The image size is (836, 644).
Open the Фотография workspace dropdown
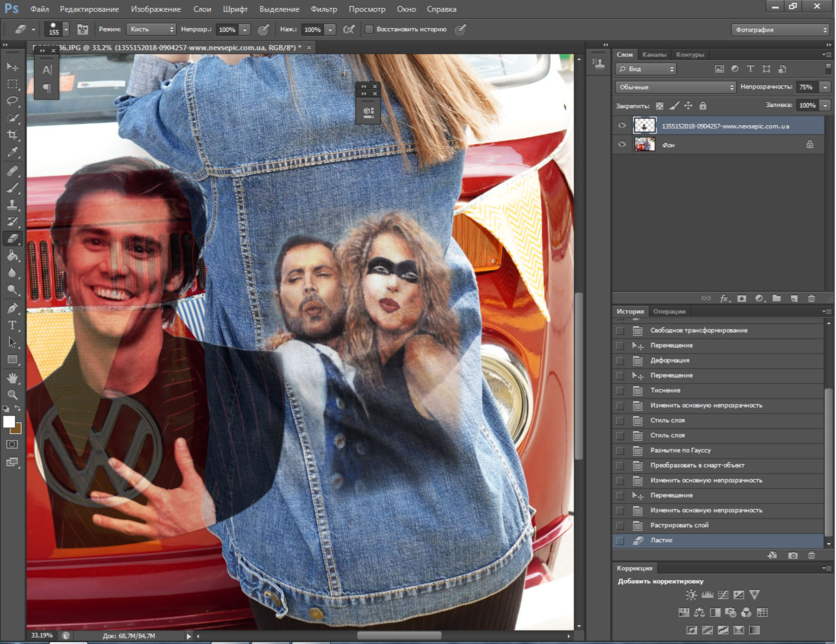(x=780, y=30)
